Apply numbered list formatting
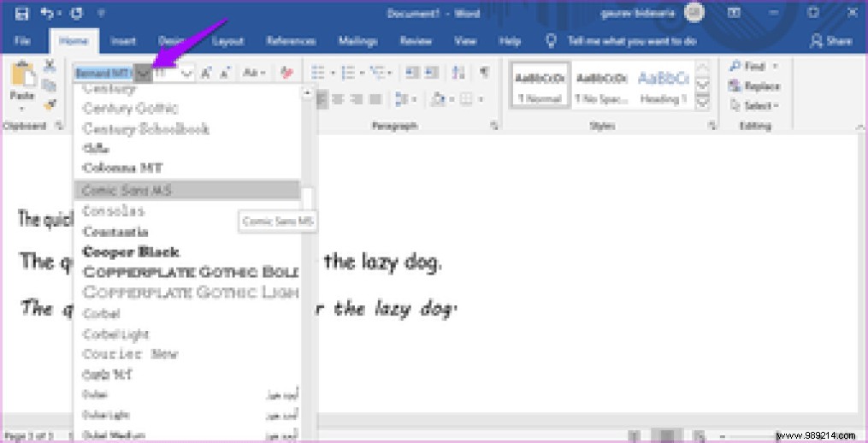The width and height of the screenshot is (868, 443). tap(348, 73)
